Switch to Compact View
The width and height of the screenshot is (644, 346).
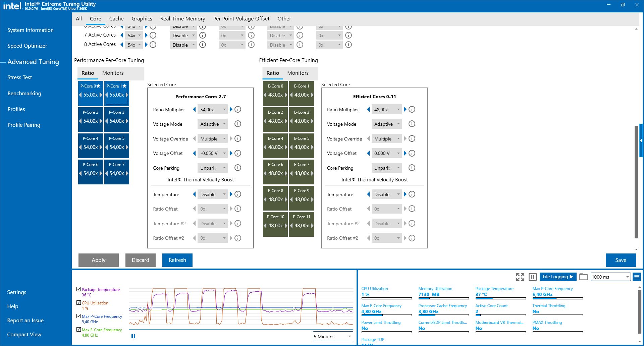[24, 335]
